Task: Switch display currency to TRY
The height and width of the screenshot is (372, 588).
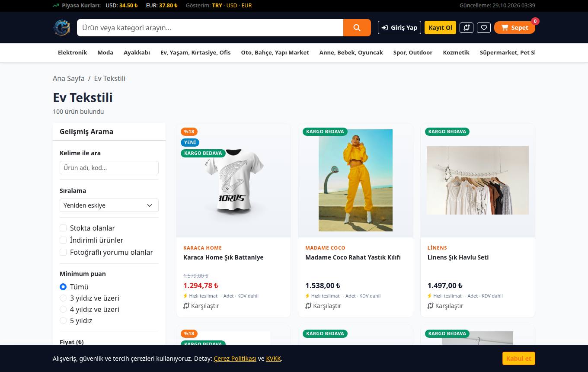Action: pyautogui.click(x=217, y=6)
